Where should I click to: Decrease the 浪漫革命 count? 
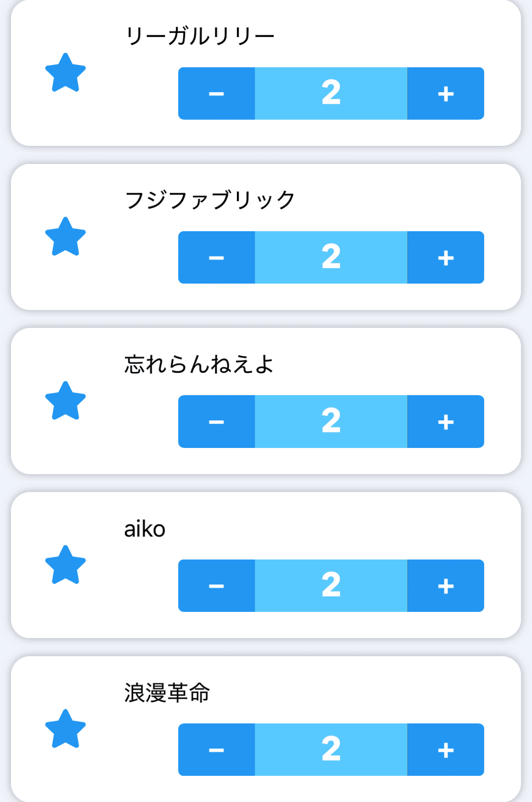(217, 750)
